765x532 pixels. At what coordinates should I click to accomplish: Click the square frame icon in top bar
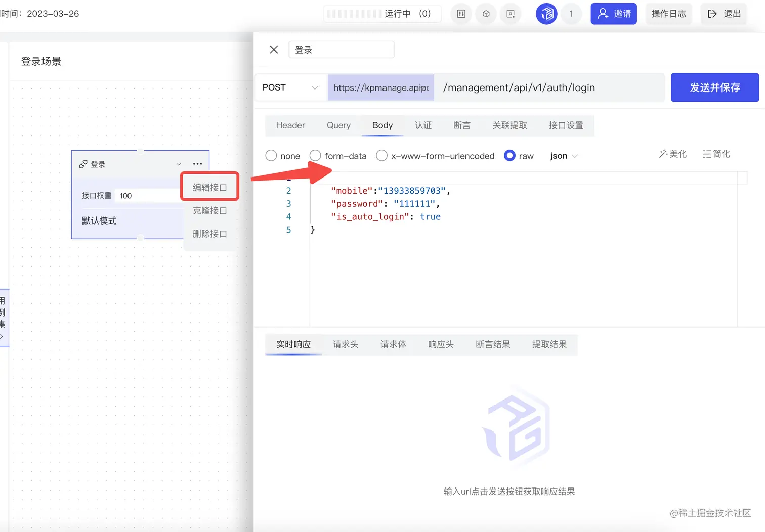[x=511, y=14]
